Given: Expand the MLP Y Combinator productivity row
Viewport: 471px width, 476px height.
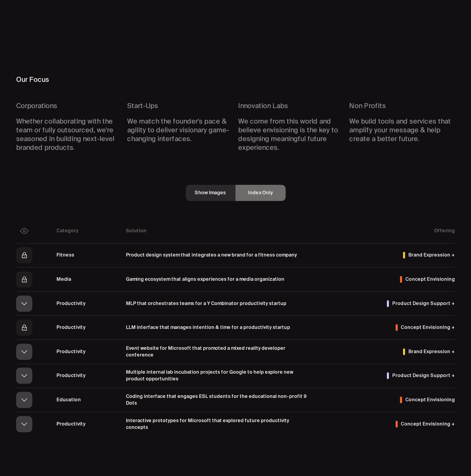Looking at the screenshot, I should pyautogui.click(x=24, y=303).
